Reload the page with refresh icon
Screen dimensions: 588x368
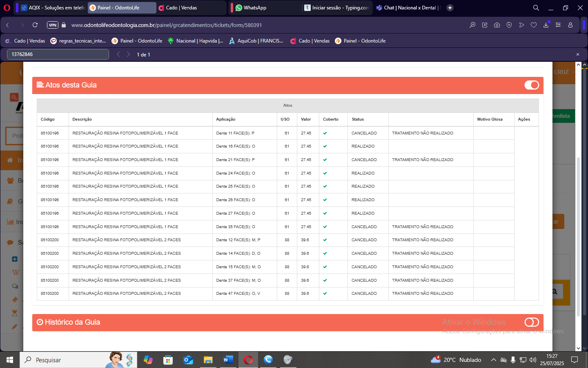(x=35, y=25)
